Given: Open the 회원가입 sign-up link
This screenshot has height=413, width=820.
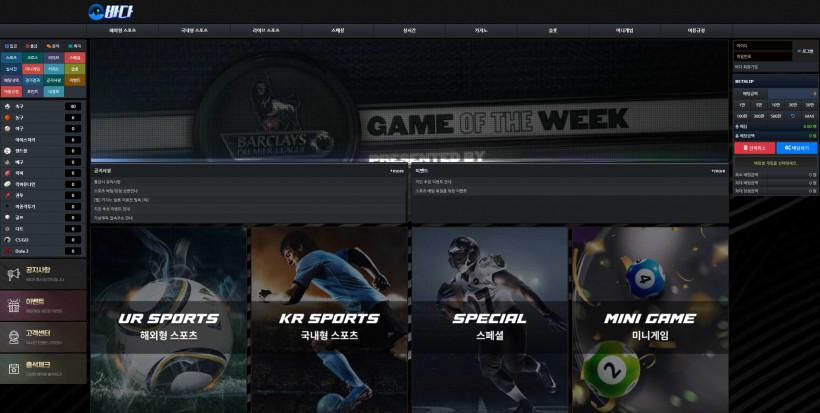Looking at the screenshot, I should pyautogui.click(x=746, y=67).
